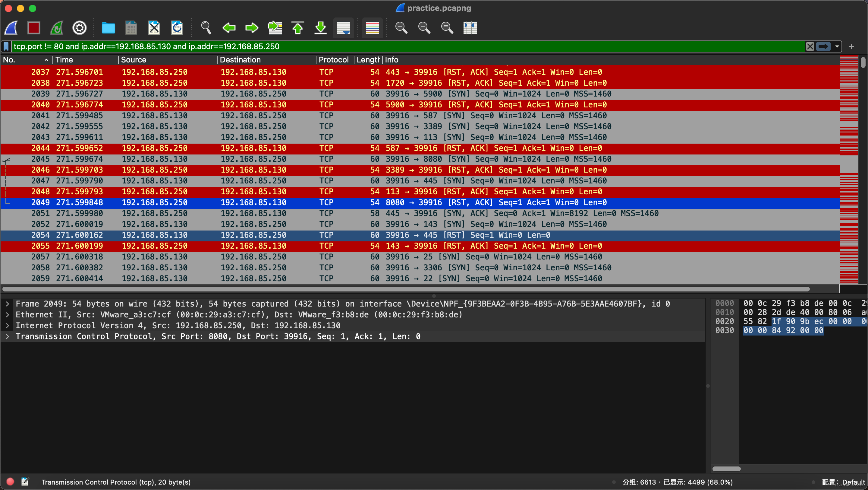Click the horizontal scrollbar of the packet list

coord(404,289)
